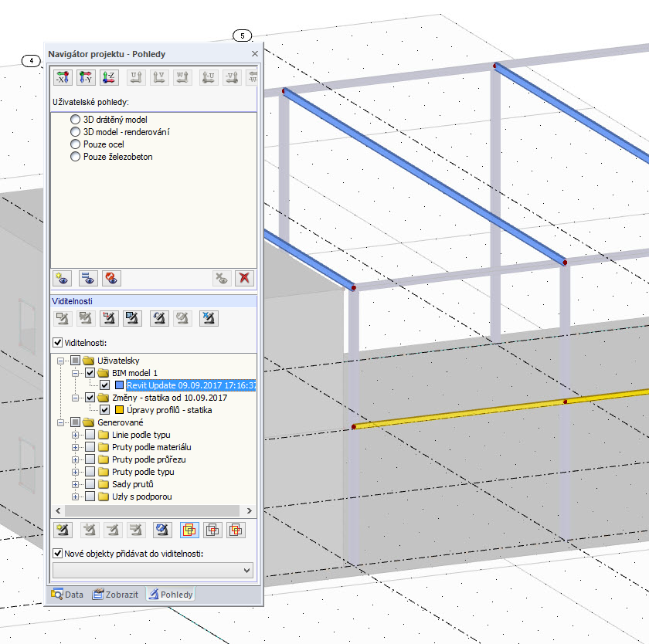Select the Pouze železobeton radio button
Viewport: 649px width, 644px height.
75,157
